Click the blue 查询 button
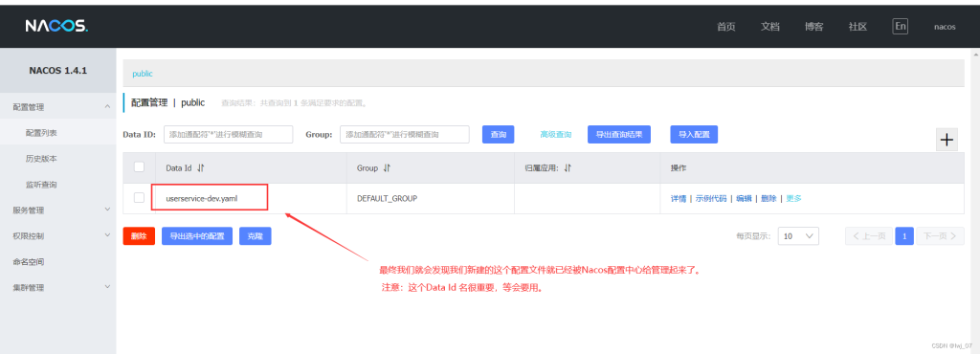This screenshot has height=354, width=980. pos(498,134)
